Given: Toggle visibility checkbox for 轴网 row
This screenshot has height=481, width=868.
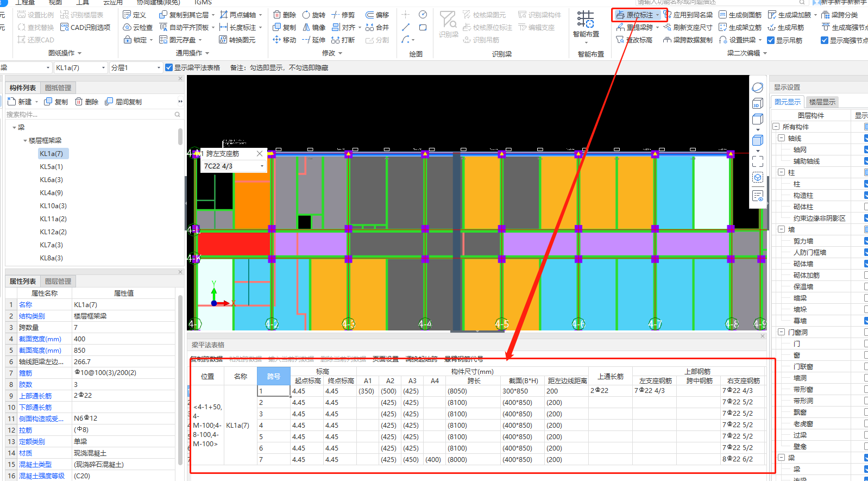Looking at the screenshot, I should point(866,149).
